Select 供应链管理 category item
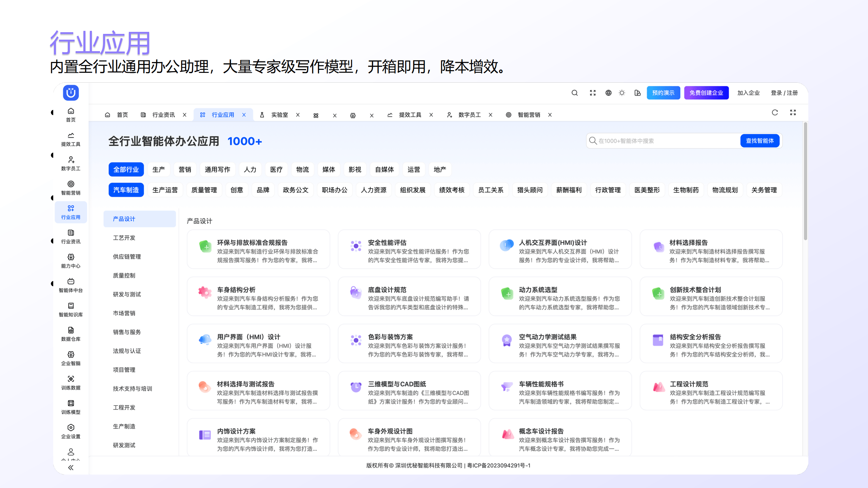Image resolution: width=868 pixels, height=488 pixels. [x=127, y=257]
